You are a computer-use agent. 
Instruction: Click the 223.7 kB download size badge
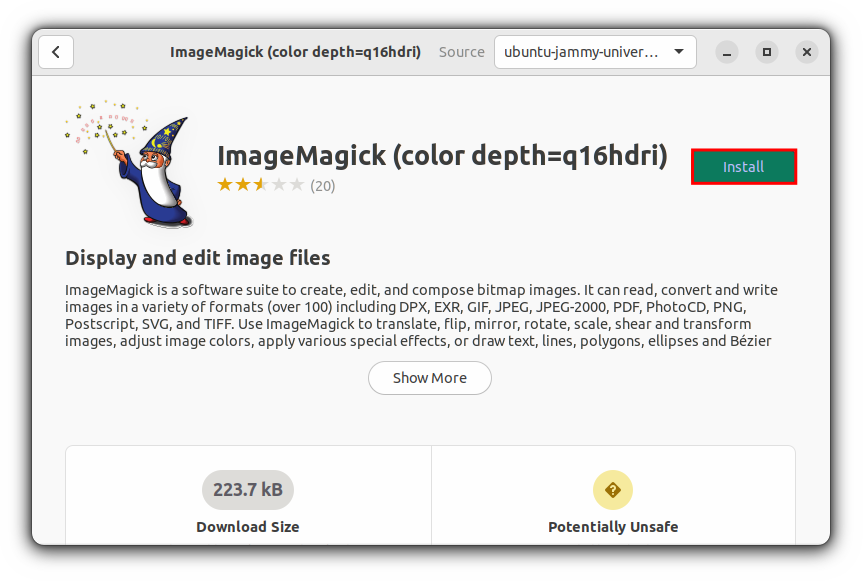pos(248,490)
